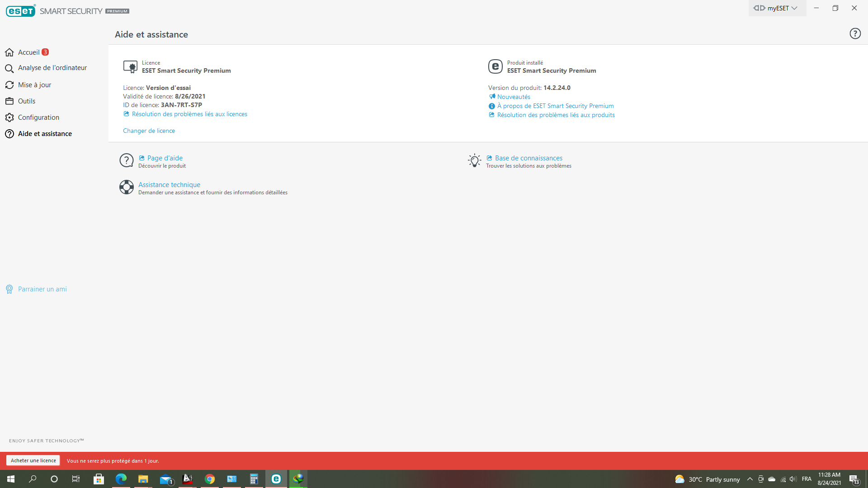This screenshot has width=868, height=488.
Task: Close the ESET window
Action: tap(854, 8)
